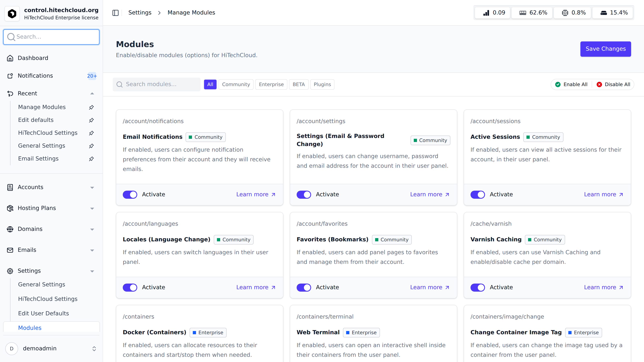Toggle Activate for Locales Language Change
Image resolution: width=644 pixels, height=362 pixels.
(x=130, y=287)
